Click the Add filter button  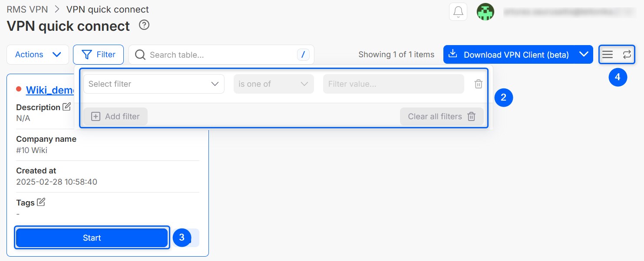pos(116,117)
